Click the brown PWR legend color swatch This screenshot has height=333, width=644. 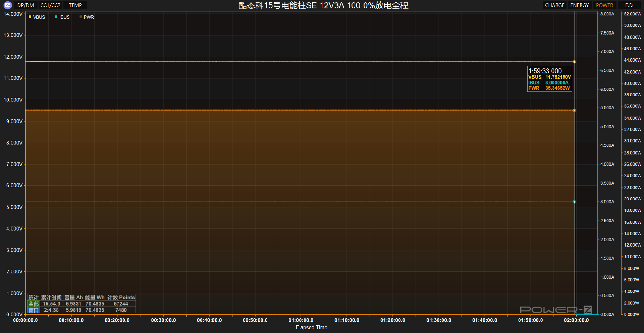coord(80,17)
